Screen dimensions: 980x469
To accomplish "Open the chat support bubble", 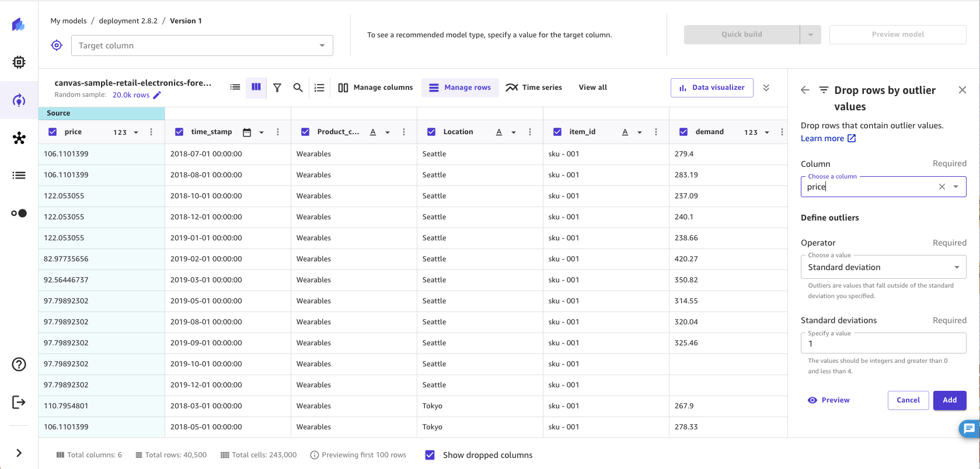I will (969, 429).
